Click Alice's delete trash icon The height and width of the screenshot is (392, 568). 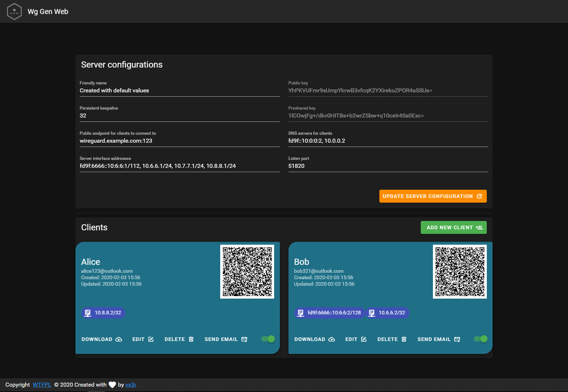point(191,339)
